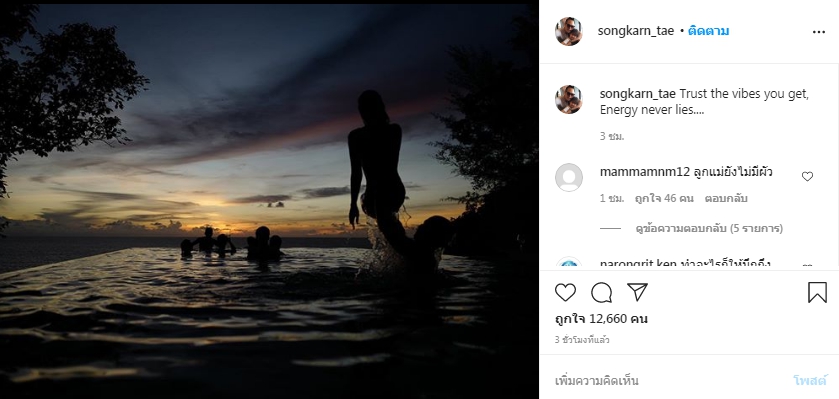Click songkarn_tae avatar beside the caption

568,99
